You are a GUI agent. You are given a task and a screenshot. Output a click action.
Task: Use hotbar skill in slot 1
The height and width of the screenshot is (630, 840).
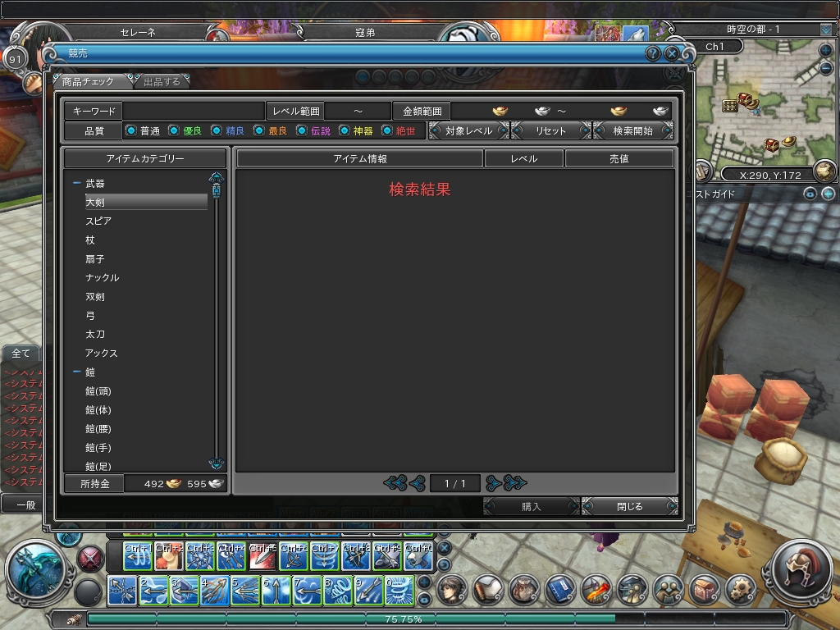pos(122,590)
